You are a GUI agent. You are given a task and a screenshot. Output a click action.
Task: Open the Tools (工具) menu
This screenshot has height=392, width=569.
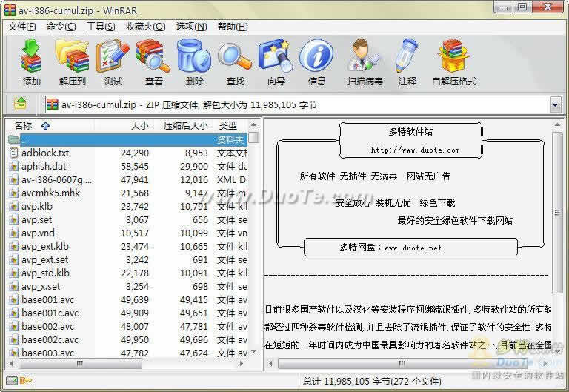101,27
